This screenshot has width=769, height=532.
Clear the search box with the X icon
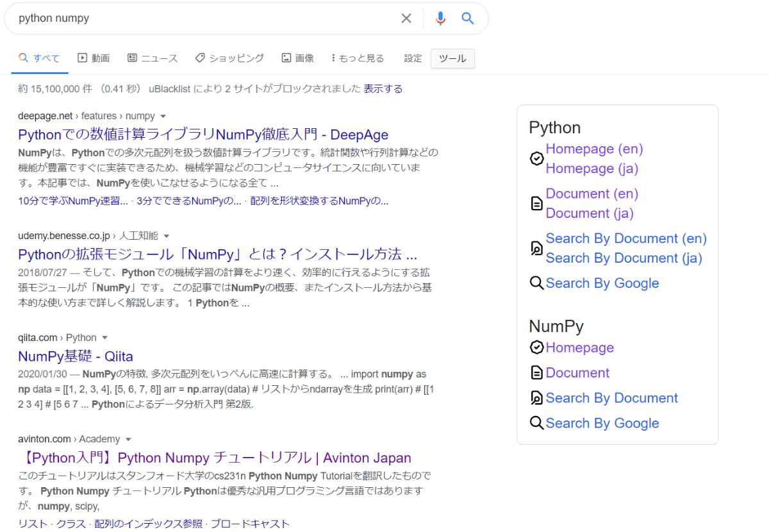[x=406, y=19]
